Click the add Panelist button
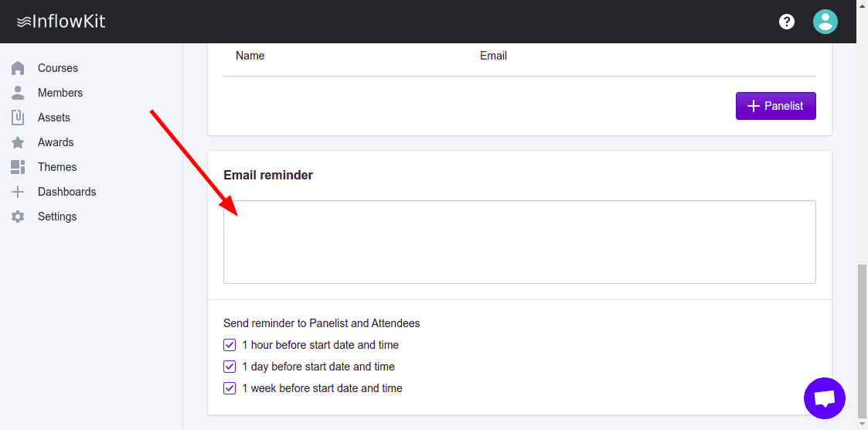Viewport: 868px width, 430px height. coord(775,106)
